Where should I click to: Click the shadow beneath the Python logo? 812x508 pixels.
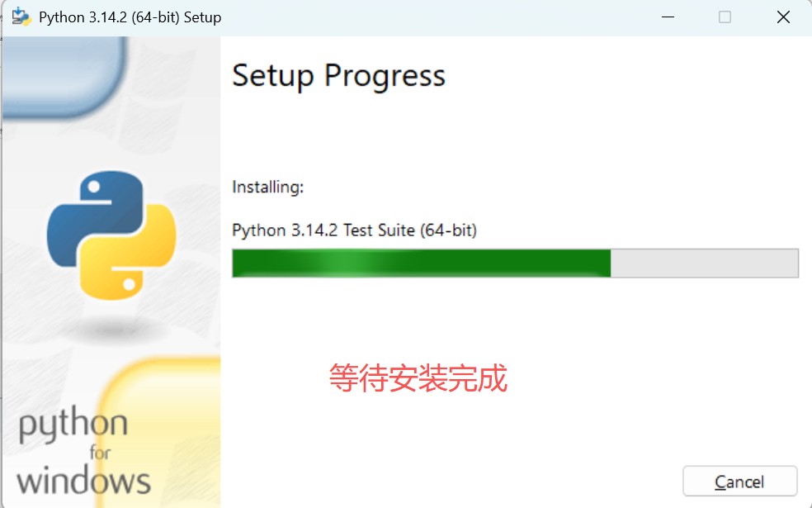coord(110,330)
